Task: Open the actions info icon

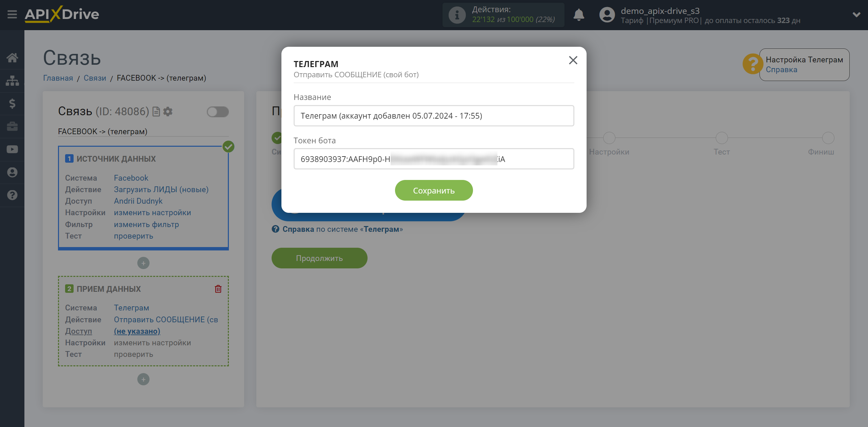Action: (457, 15)
